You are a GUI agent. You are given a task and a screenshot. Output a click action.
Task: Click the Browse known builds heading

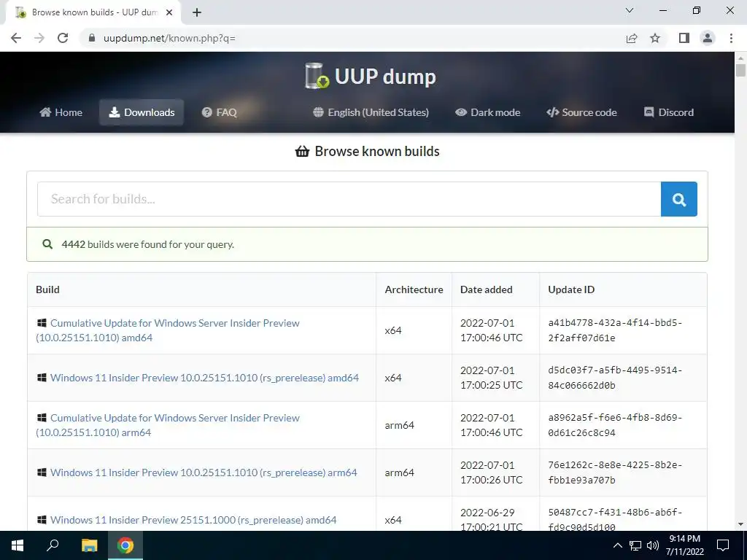368,152
